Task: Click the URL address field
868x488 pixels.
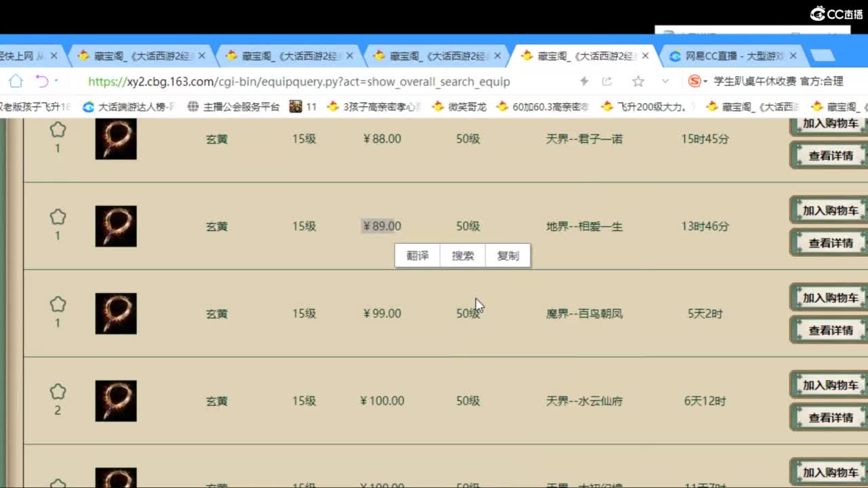Action: click(x=299, y=81)
